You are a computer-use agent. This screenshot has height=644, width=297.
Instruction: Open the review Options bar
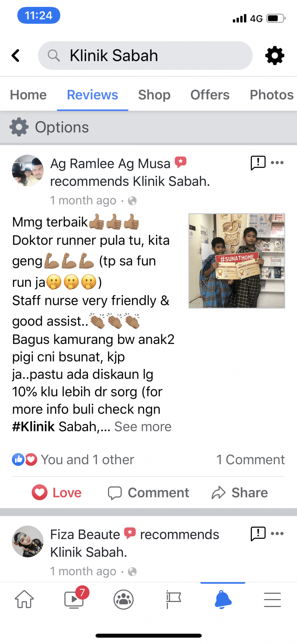148,127
